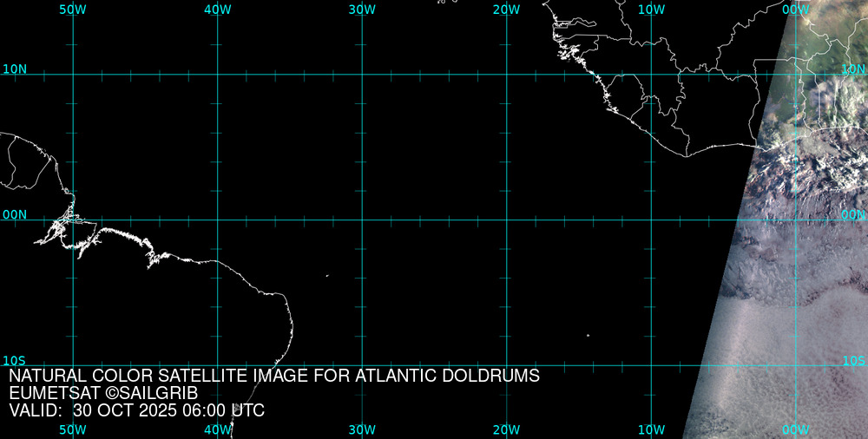Click the image title mentioning Atlantic Doldrums
868x439 pixels.
pyautogui.click(x=274, y=377)
